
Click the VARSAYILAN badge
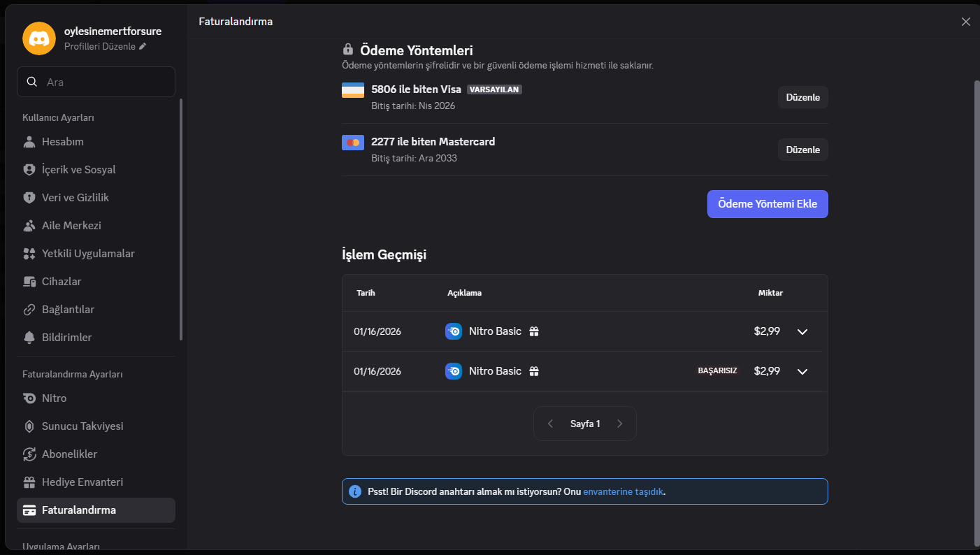pos(495,89)
